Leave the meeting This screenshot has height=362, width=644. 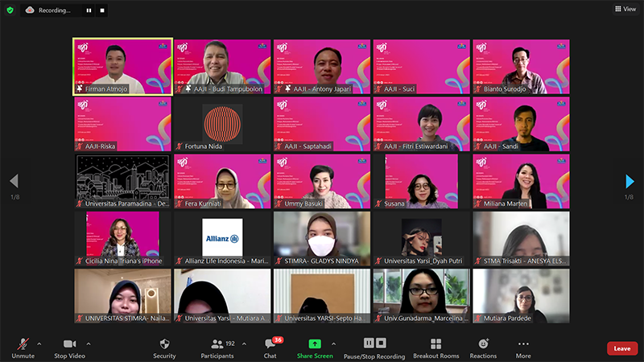(x=621, y=348)
